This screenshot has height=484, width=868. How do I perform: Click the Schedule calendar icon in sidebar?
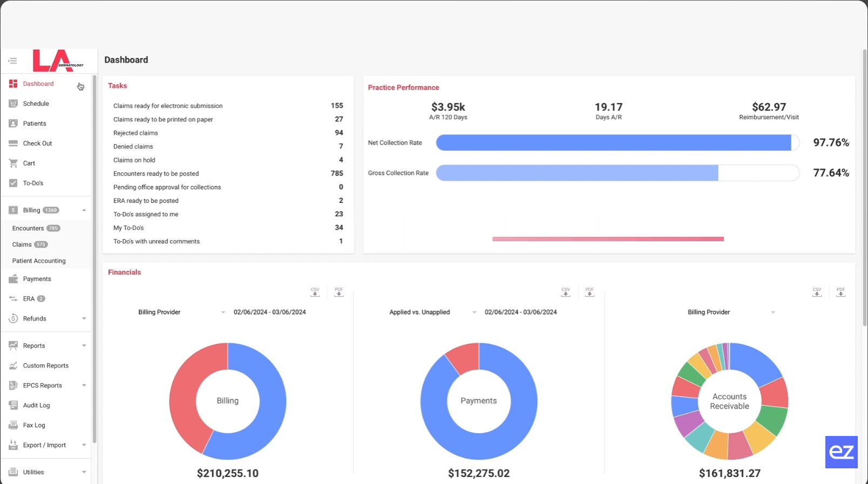pyautogui.click(x=13, y=104)
